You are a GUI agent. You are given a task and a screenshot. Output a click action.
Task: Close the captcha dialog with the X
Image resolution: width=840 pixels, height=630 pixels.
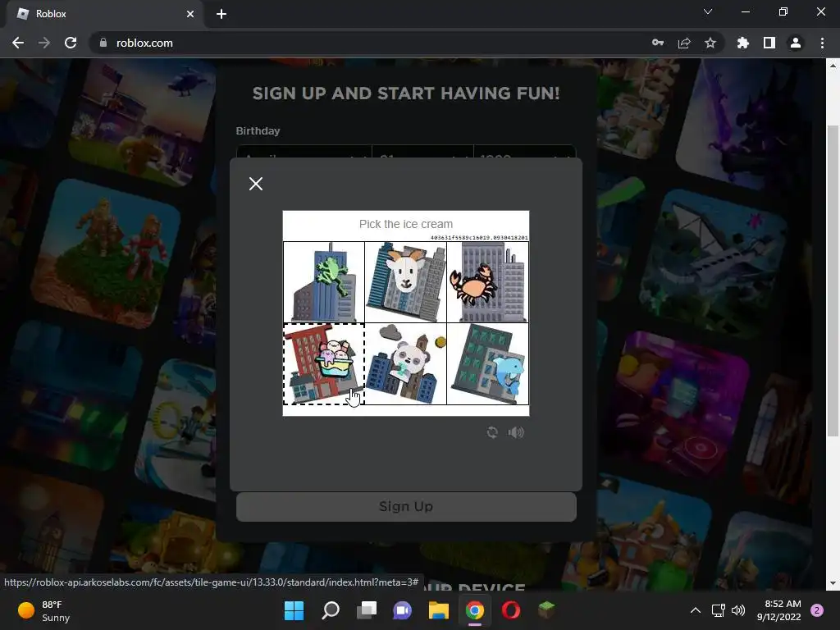pyautogui.click(x=256, y=184)
